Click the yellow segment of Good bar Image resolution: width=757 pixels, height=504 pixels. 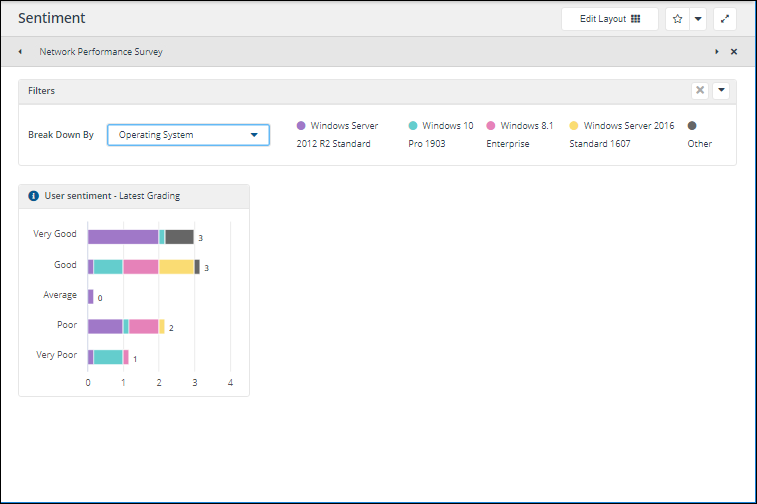pos(176,267)
